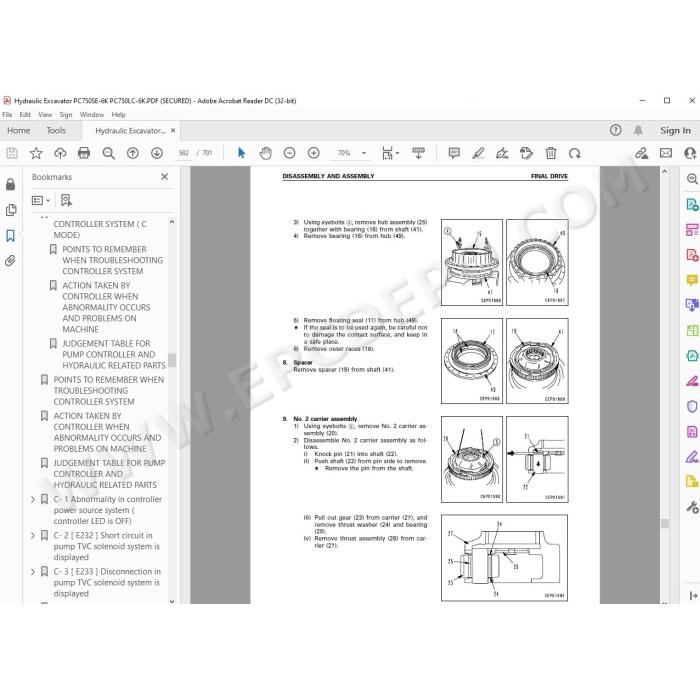Switch to the Tools tab
700x700 pixels.
coord(56,130)
